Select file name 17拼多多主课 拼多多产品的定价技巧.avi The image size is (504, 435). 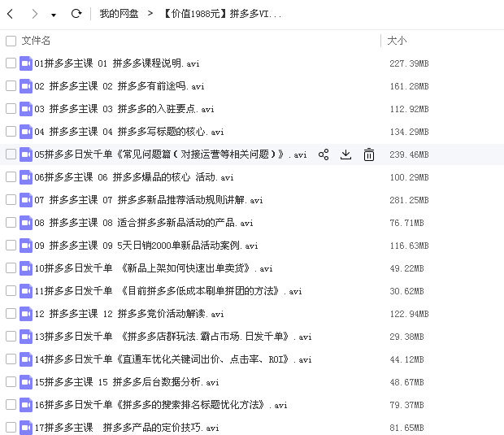point(127,428)
